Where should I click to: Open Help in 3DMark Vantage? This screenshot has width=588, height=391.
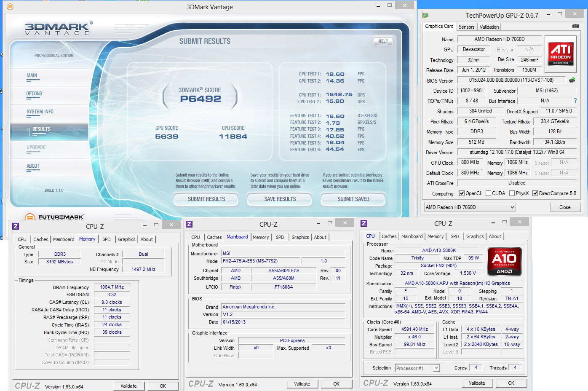coord(383,41)
